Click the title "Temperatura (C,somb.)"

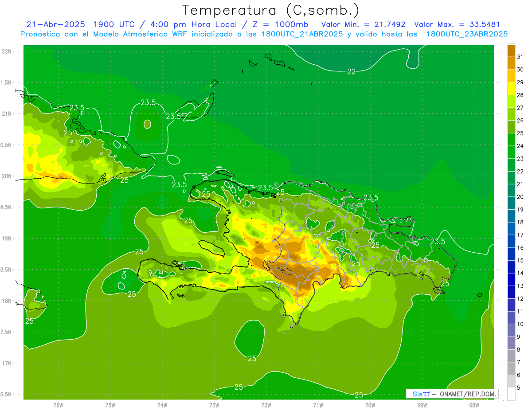(x=271, y=11)
